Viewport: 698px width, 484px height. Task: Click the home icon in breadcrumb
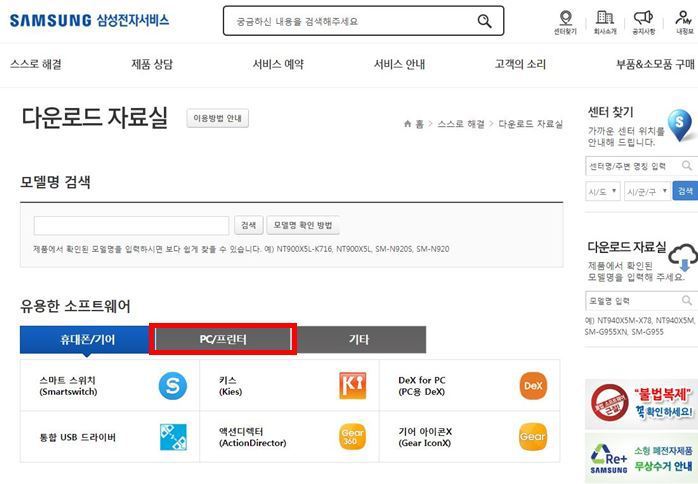407,124
